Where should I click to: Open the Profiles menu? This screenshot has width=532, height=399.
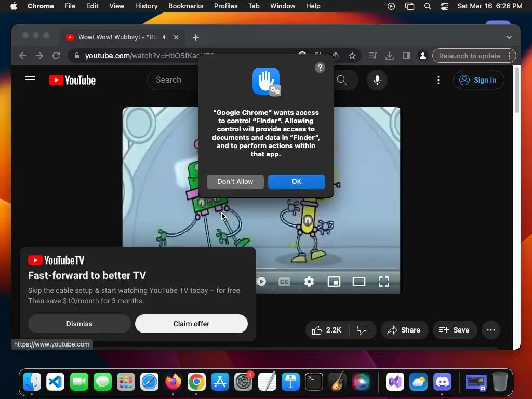tap(225, 6)
